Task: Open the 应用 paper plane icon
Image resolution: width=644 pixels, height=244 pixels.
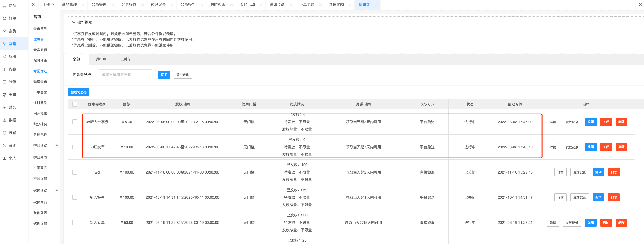Action: click(5, 56)
